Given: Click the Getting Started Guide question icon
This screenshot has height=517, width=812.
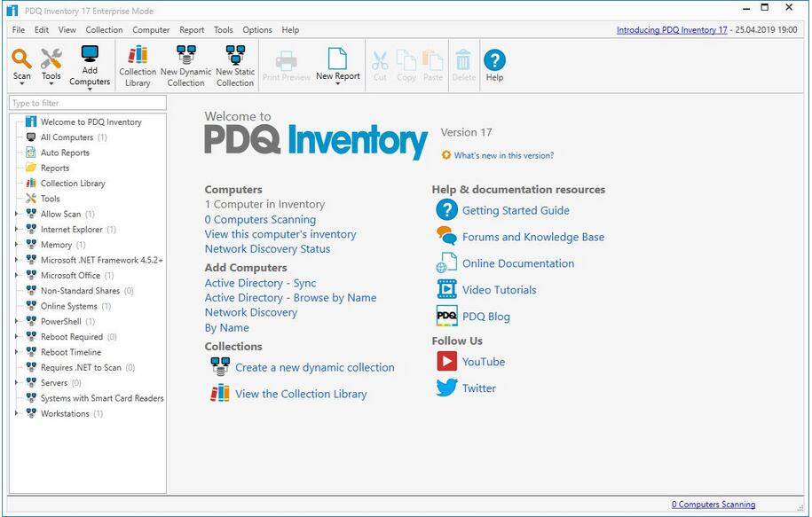Looking at the screenshot, I should click(x=446, y=210).
